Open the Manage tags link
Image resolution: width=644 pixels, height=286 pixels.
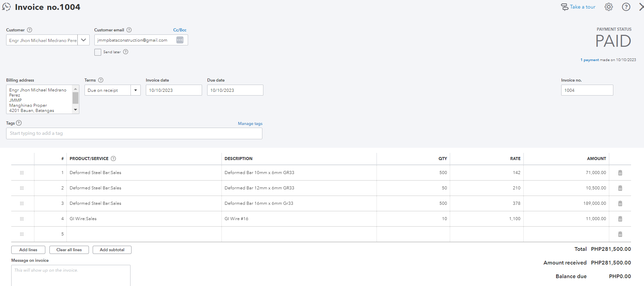[250, 124]
